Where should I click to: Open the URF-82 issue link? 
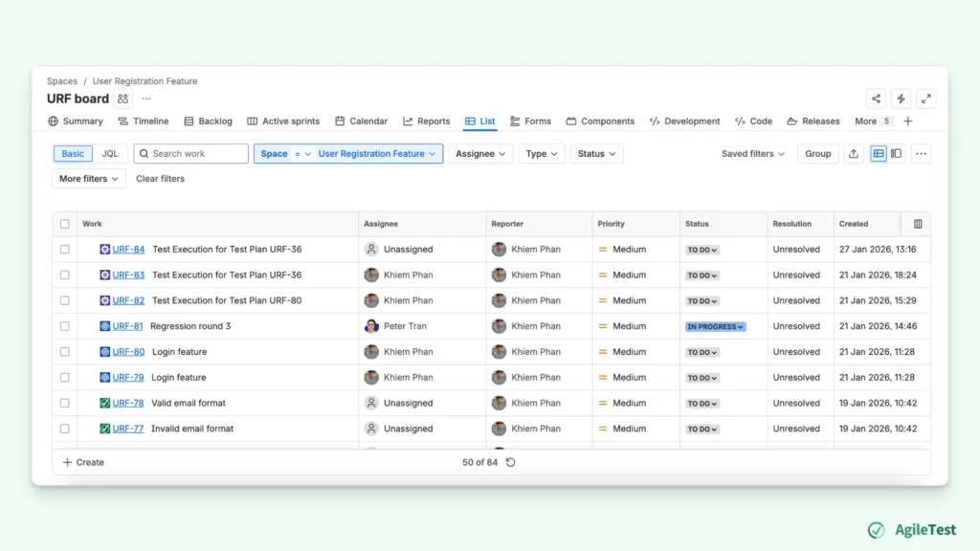click(x=128, y=300)
